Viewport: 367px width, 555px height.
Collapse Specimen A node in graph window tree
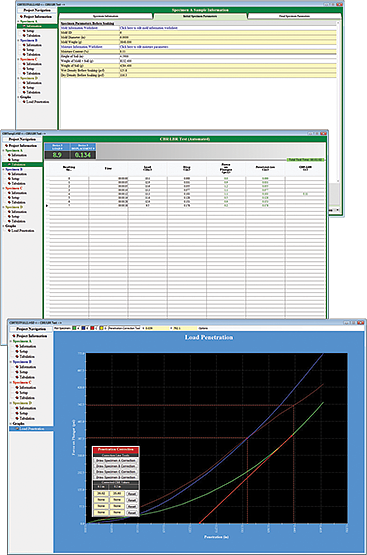[x=11, y=341]
